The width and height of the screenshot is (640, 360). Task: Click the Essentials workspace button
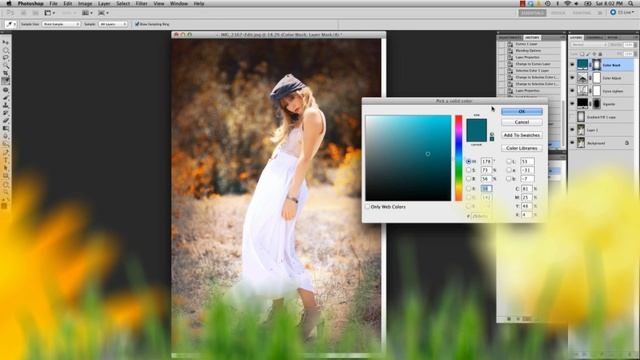tap(532, 13)
